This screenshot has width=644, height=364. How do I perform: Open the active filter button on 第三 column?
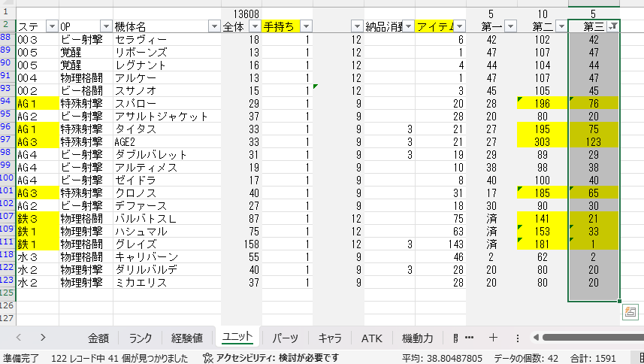(612, 27)
